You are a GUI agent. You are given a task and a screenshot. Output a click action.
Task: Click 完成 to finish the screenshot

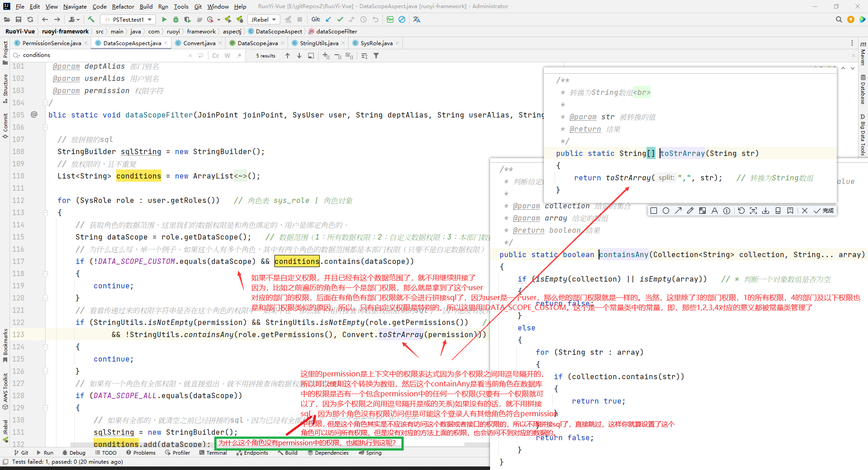pos(824,211)
